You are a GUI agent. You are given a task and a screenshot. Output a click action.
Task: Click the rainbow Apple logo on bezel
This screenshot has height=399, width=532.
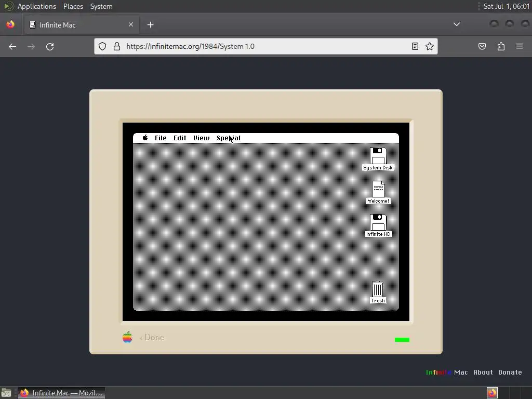click(127, 337)
